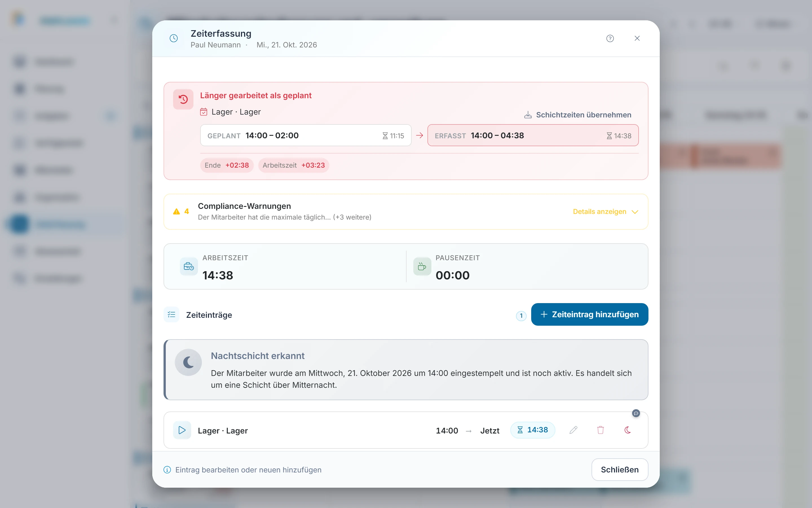Click the Ende +02:38 badge
The height and width of the screenshot is (508, 812).
[227, 165]
